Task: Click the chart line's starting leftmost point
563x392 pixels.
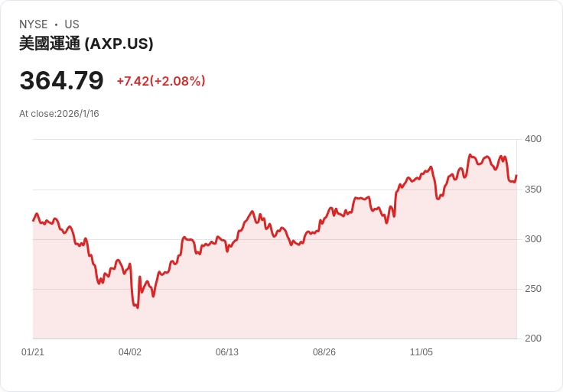Action: tap(34, 221)
